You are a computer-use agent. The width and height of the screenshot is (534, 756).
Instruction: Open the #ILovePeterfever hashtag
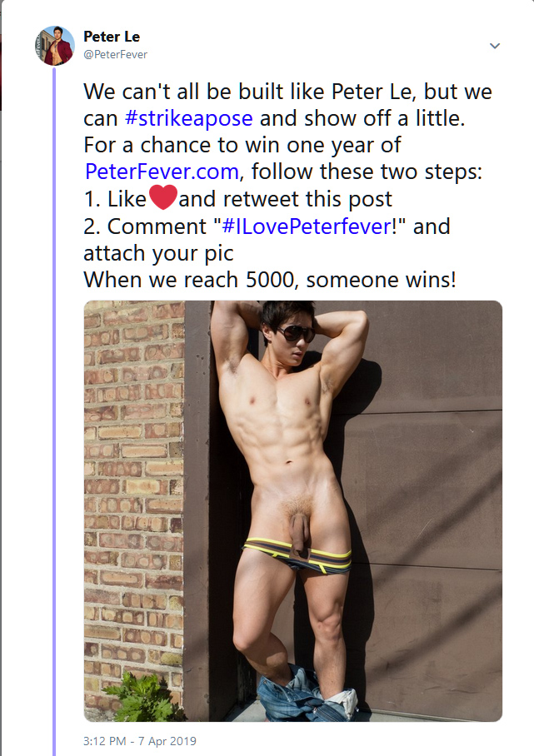(307, 226)
